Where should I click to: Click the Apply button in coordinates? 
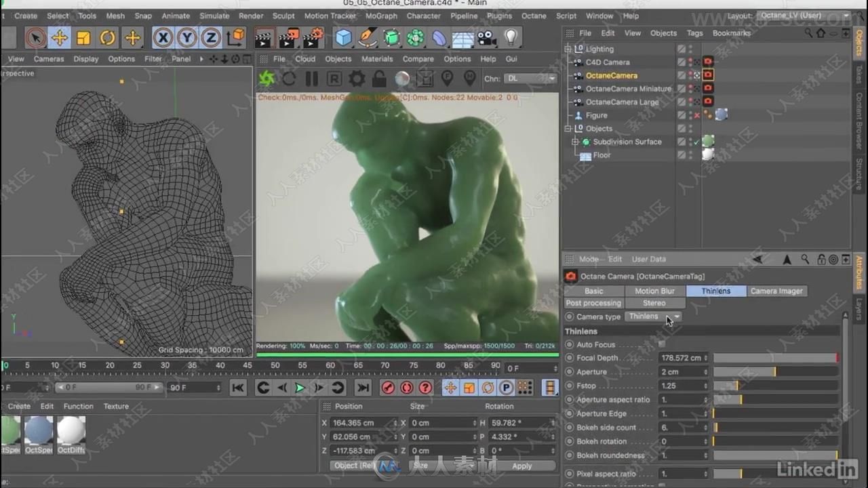pyautogui.click(x=521, y=466)
